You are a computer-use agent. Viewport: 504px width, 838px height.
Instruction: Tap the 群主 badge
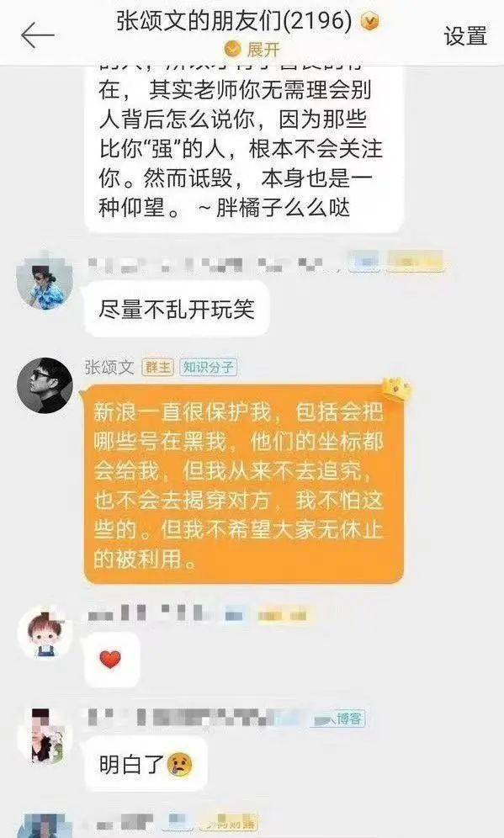pyautogui.click(x=157, y=367)
